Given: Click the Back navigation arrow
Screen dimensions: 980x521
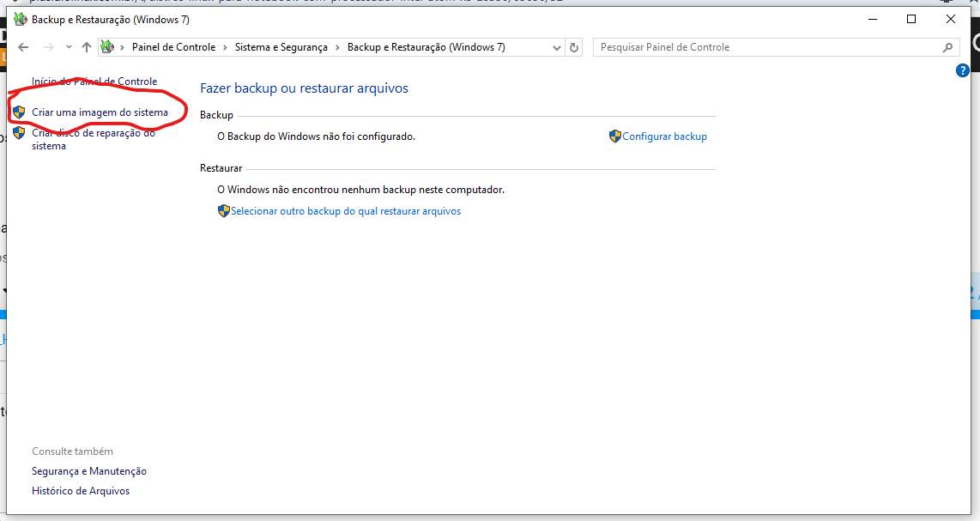Looking at the screenshot, I should [23, 47].
